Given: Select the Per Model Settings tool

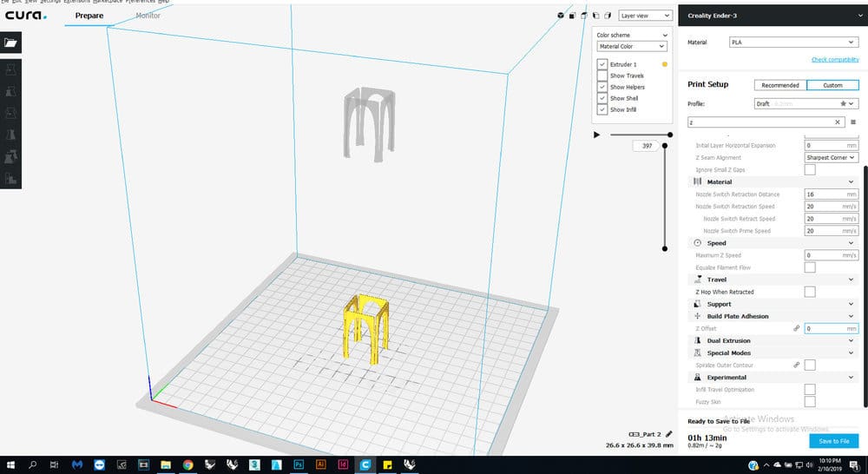Looking at the screenshot, I should (x=10, y=157).
